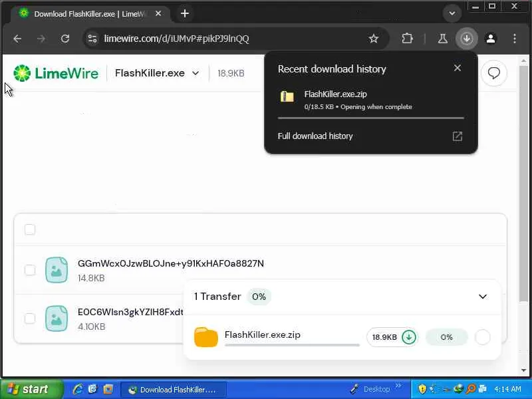Click the Desktop toolbar label on the taskbar
The image size is (532, 399).
coord(376,389)
